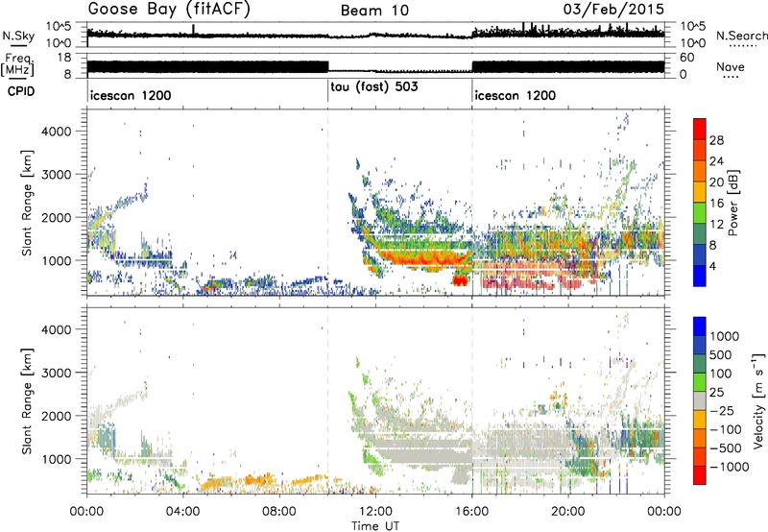768x532 pixels.
Task: Click the 'Time UT' axis label
Action: (375, 526)
